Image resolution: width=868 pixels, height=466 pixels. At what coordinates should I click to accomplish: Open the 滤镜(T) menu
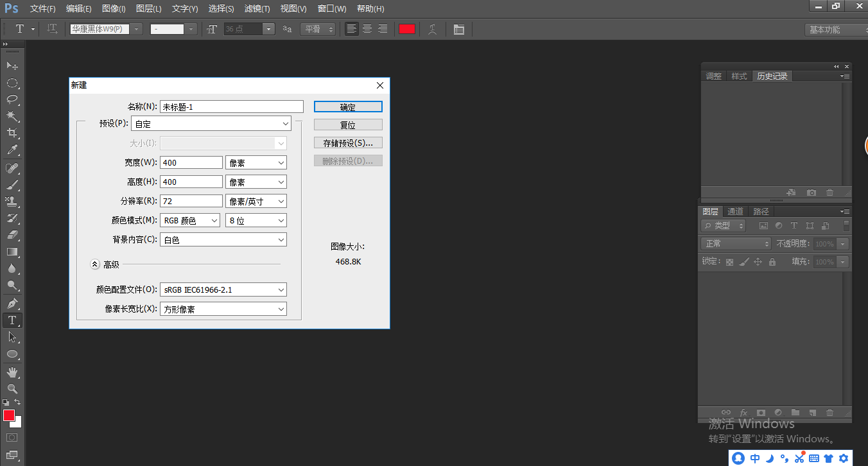[x=257, y=8]
